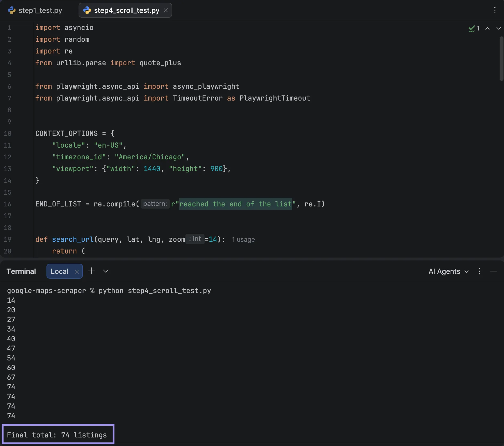The width and height of the screenshot is (504, 446).
Task: Click the ': int' type inlay hint
Action: click(195, 239)
